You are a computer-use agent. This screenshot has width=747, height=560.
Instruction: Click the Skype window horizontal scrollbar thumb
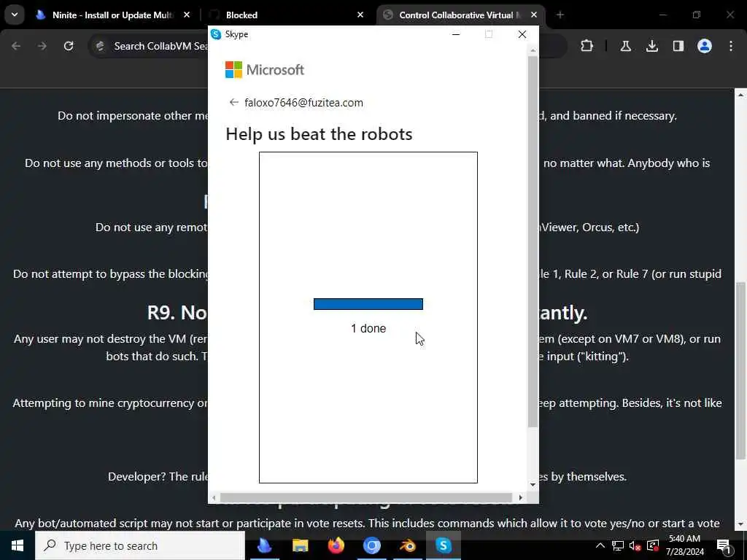366,497
